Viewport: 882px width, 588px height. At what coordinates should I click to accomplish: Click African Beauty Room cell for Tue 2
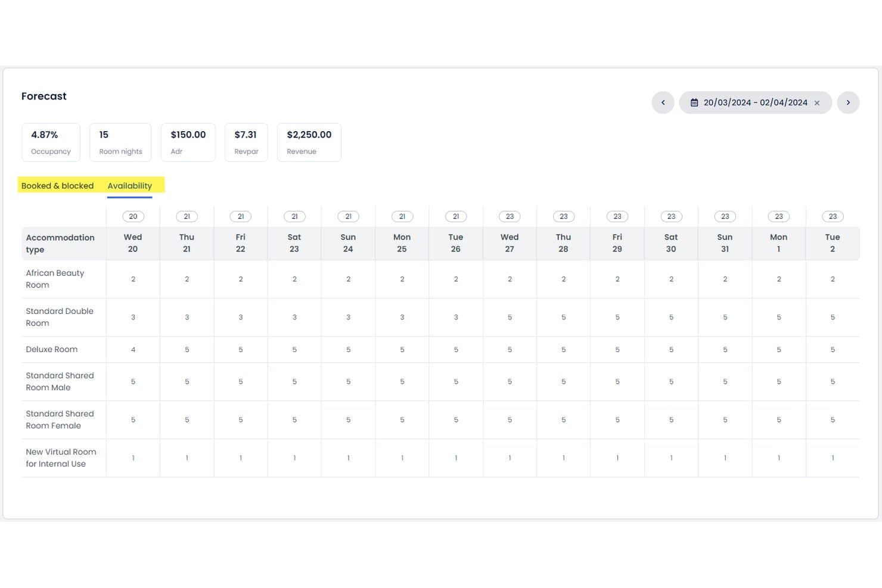tap(833, 279)
